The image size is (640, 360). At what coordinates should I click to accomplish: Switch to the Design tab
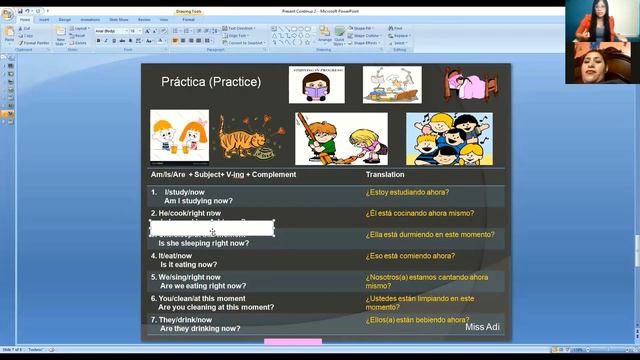pos(64,20)
